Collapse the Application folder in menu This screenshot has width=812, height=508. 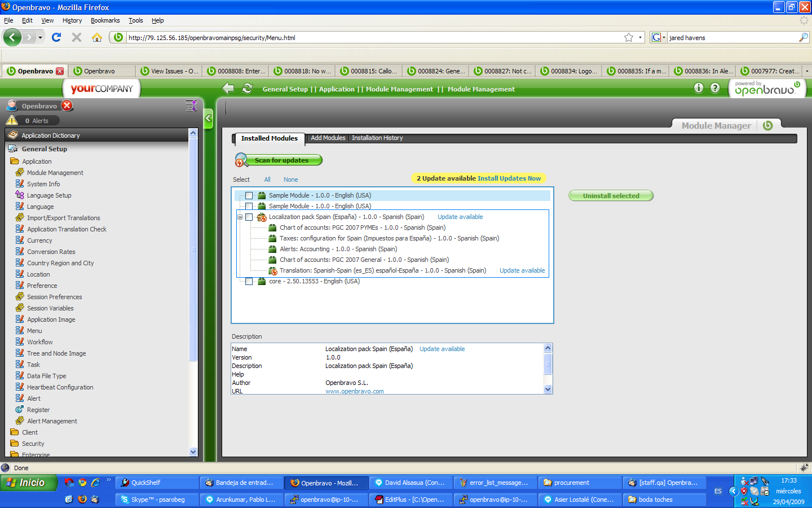click(x=15, y=161)
